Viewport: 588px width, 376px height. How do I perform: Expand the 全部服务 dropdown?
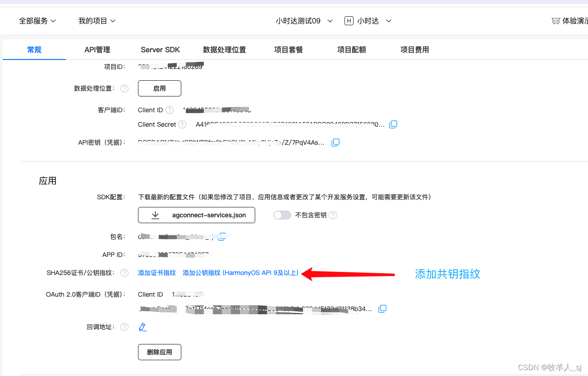tap(37, 21)
